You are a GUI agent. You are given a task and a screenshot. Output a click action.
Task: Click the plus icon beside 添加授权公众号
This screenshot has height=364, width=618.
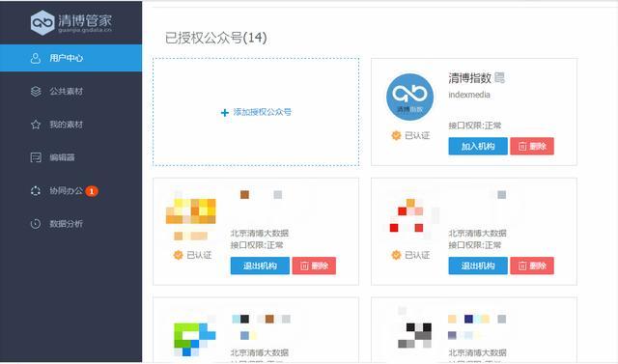(x=225, y=113)
